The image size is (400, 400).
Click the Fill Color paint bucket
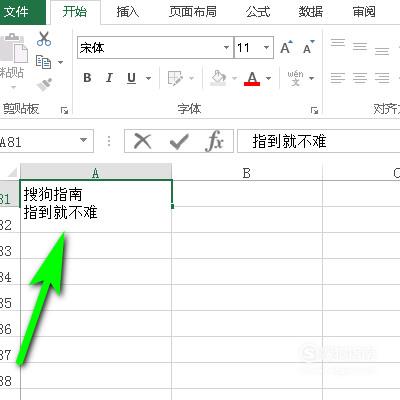pos(218,78)
